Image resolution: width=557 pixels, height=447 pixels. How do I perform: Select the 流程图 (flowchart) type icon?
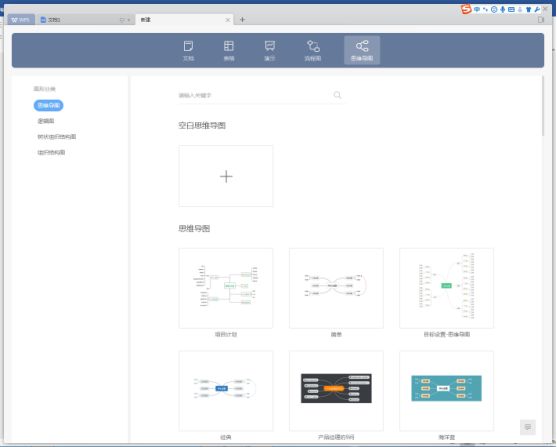313,50
